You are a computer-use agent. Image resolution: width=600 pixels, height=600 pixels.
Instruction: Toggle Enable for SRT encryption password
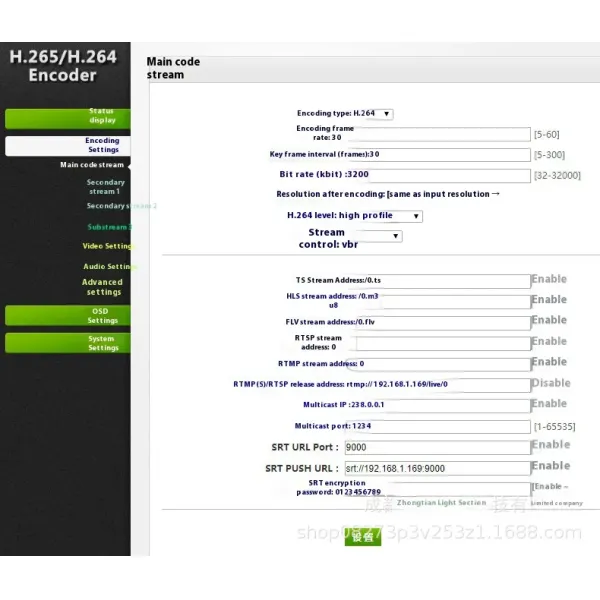[550, 486]
